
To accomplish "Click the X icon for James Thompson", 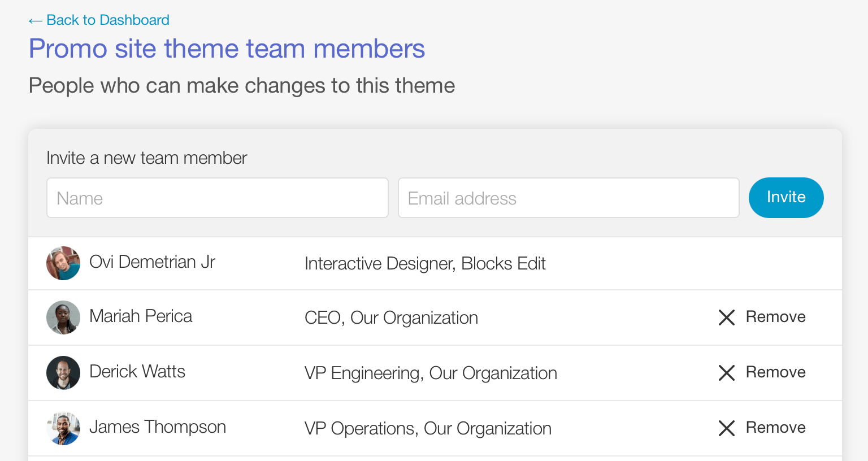I will click(x=727, y=428).
